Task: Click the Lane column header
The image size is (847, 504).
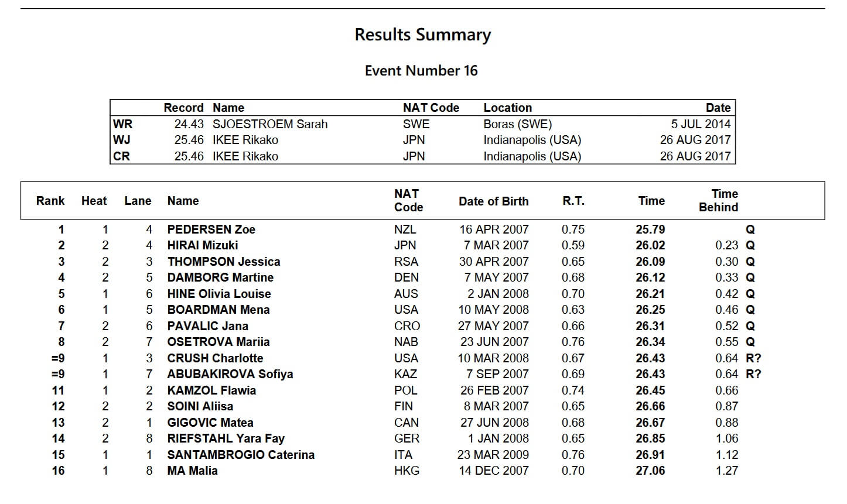Action: click(138, 201)
